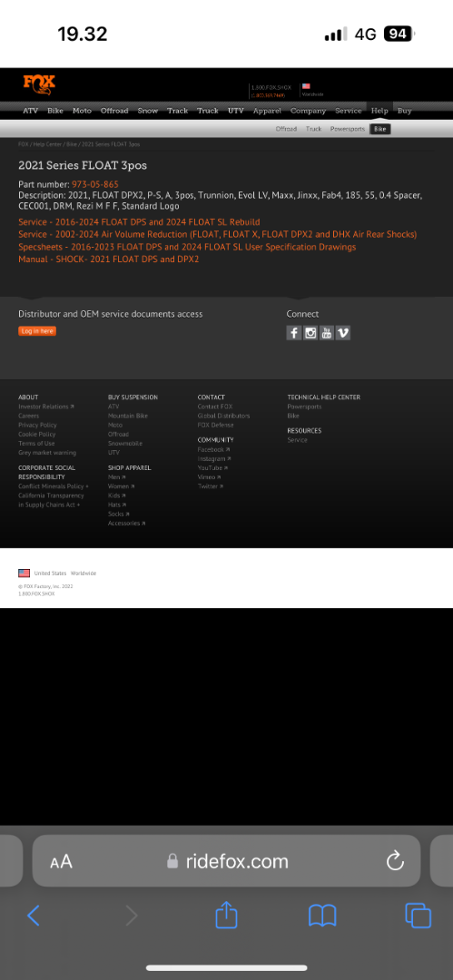
Task: Open the Service navigation item
Action: click(349, 111)
